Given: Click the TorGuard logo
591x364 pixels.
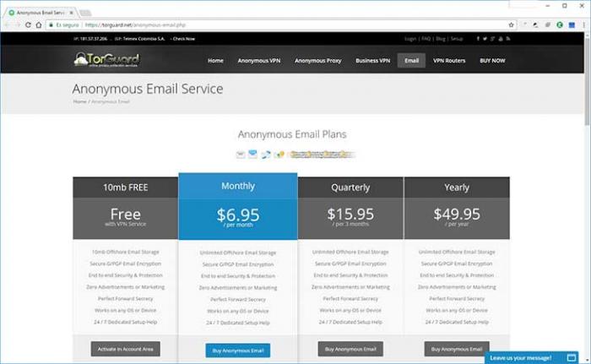Looking at the screenshot, I should [106, 60].
